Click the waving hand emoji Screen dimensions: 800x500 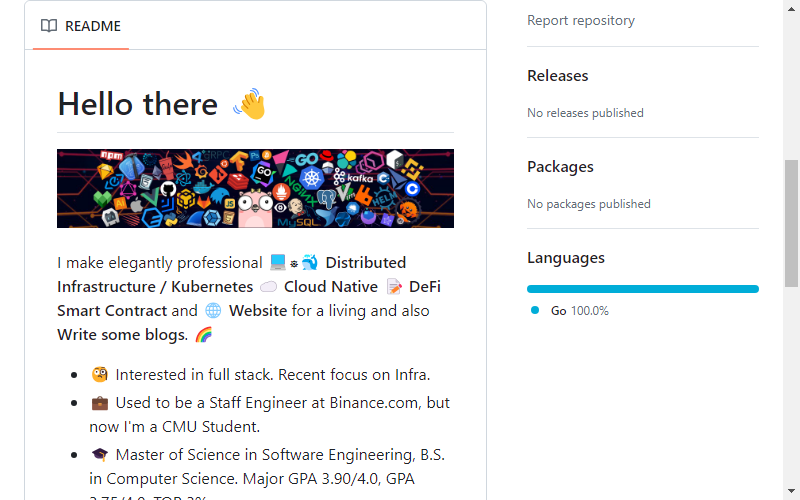250,104
